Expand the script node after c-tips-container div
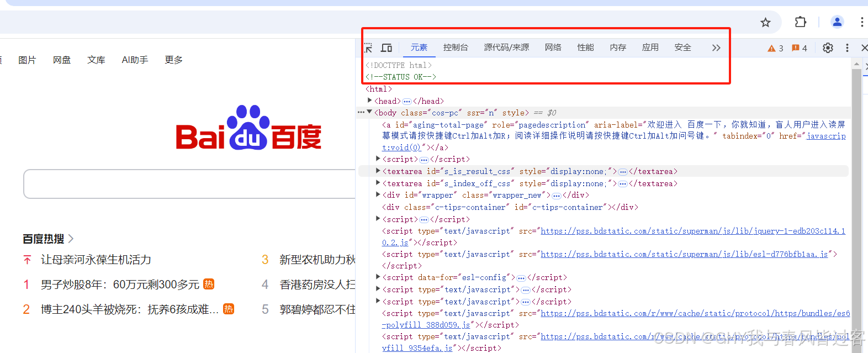This screenshot has height=353, width=868. point(378,219)
